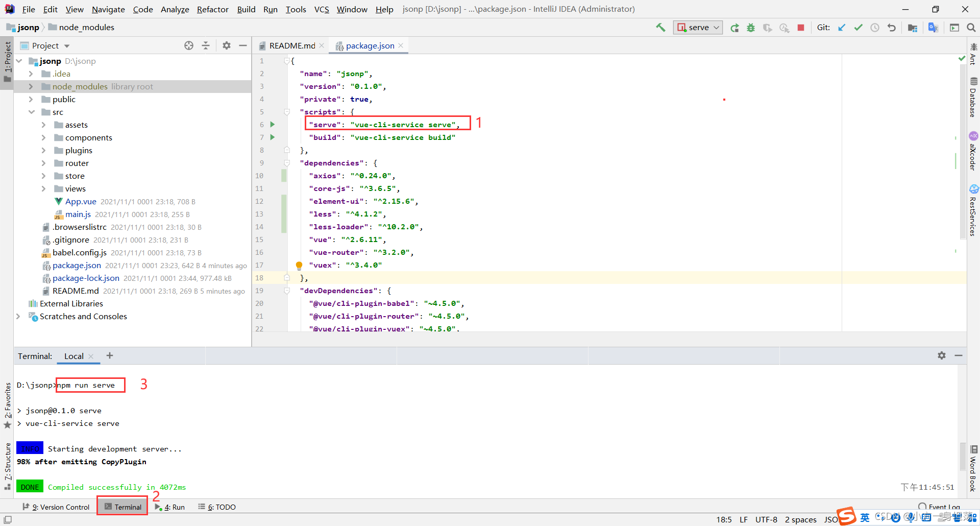Open App.vue file in project tree
980x526 pixels.
point(81,201)
